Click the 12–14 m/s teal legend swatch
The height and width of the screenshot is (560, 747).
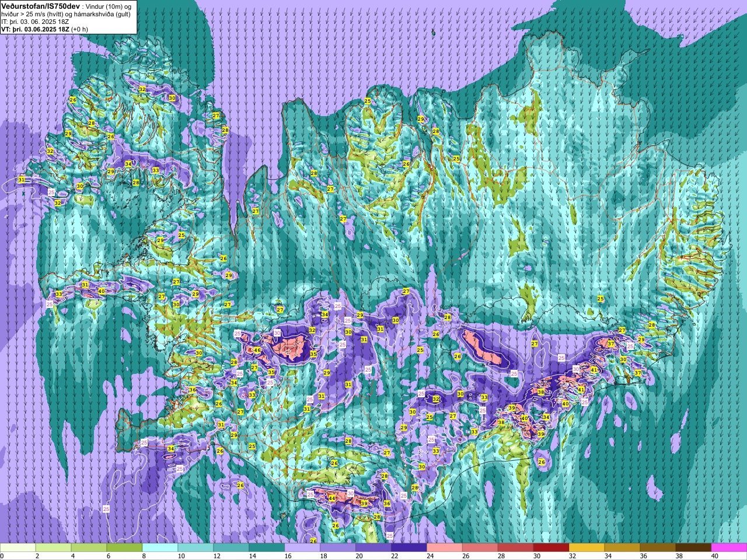[x=231, y=548]
